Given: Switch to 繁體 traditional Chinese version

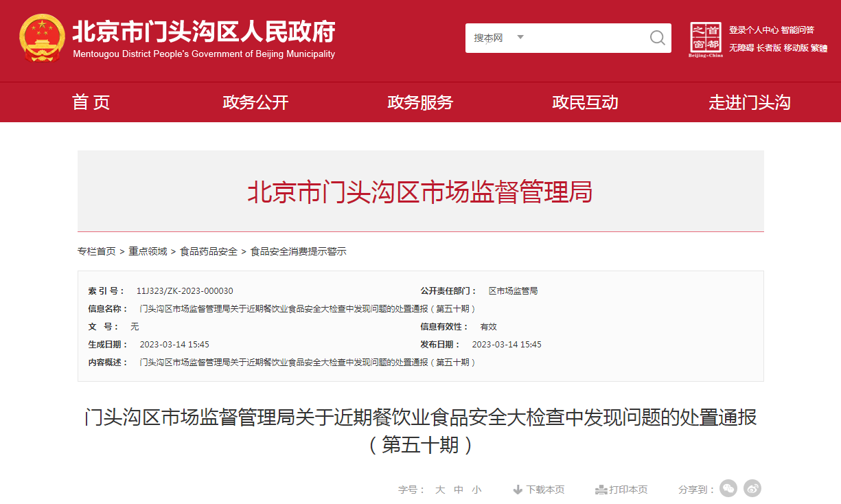Looking at the screenshot, I should [819, 48].
